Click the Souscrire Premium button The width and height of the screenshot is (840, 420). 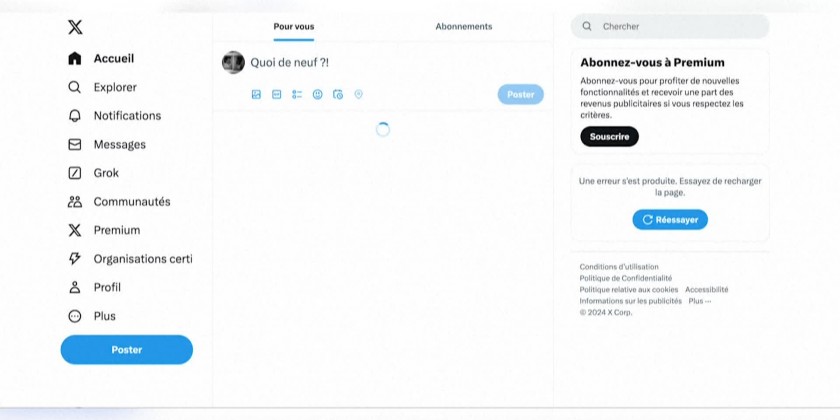click(x=609, y=137)
